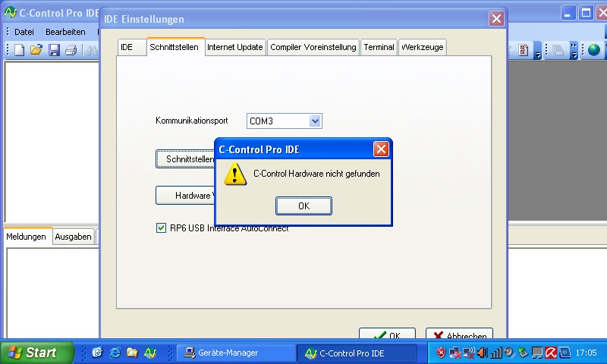Switch to the Internet Update tab
Screen dimensions: 607x364
pos(235,47)
